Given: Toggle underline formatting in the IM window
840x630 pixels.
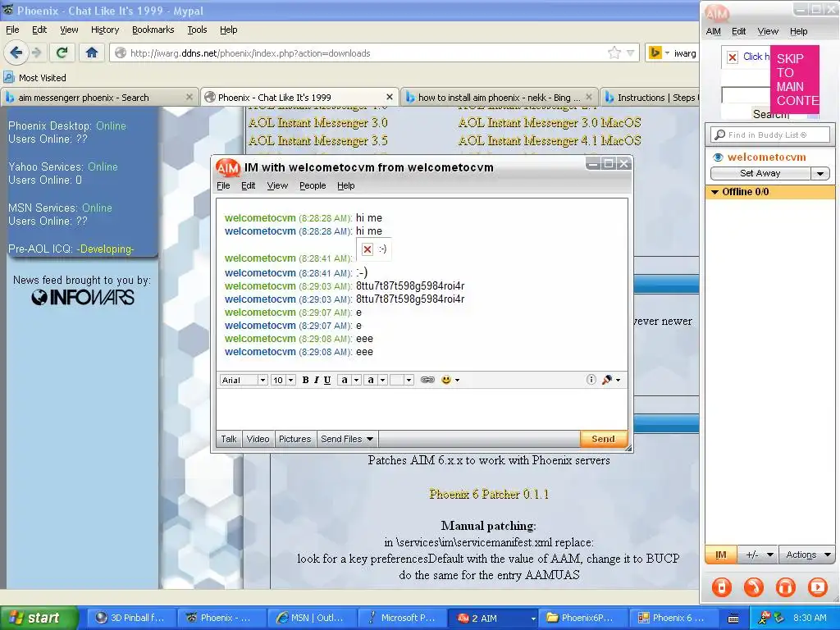Looking at the screenshot, I should [x=327, y=380].
